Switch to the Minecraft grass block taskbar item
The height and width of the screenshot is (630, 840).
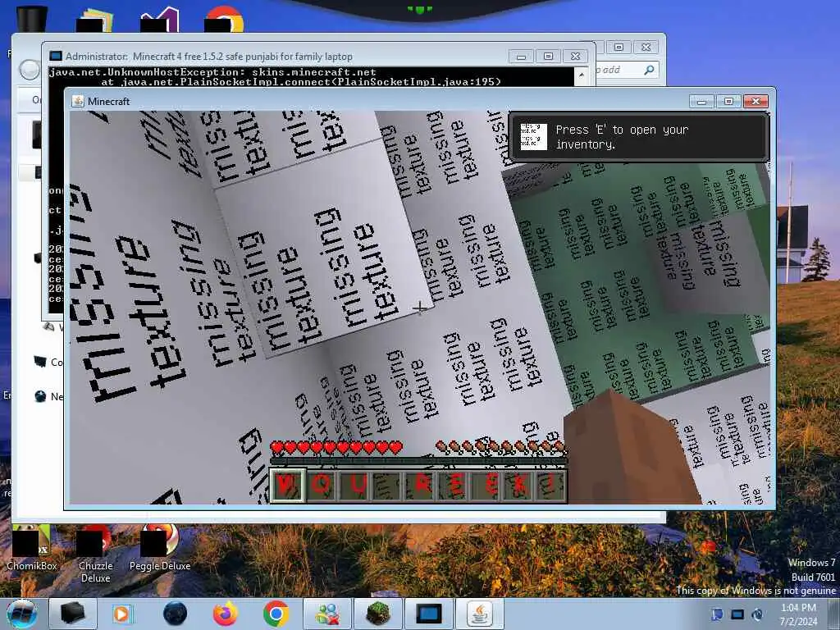[378, 614]
